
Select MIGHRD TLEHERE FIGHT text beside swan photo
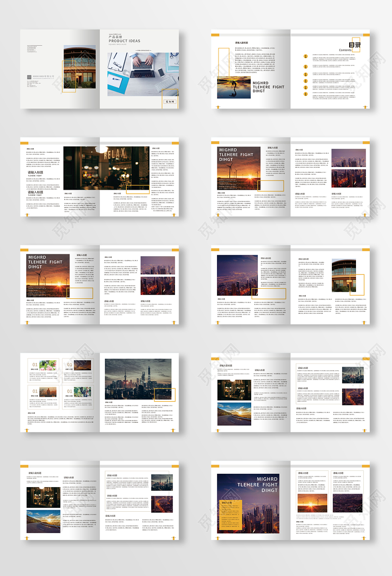tap(268, 87)
